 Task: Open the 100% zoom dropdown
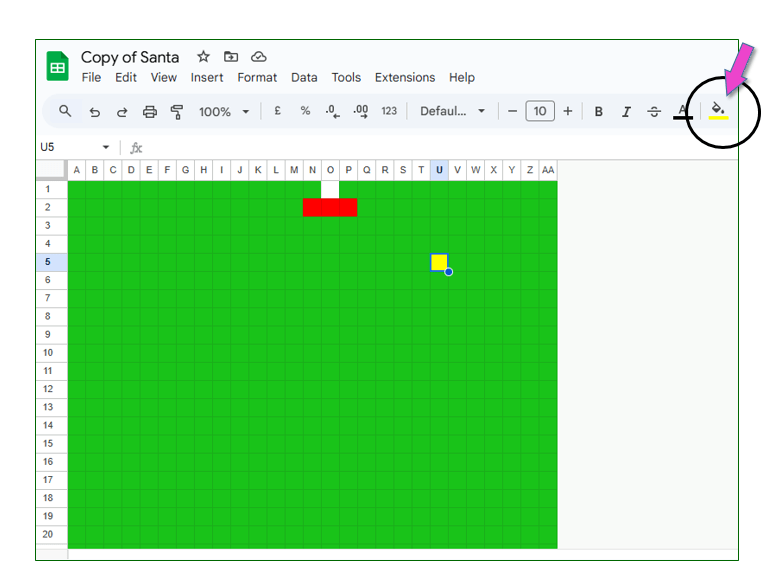pyautogui.click(x=223, y=112)
